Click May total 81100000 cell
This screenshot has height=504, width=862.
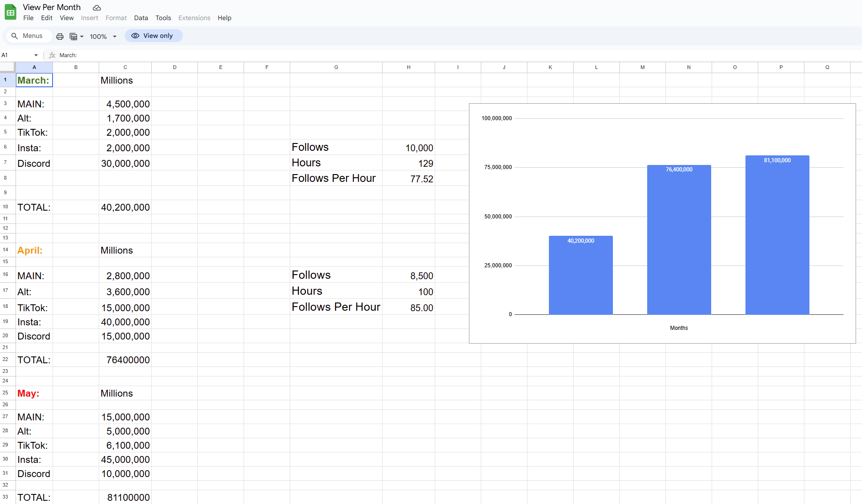(125, 497)
